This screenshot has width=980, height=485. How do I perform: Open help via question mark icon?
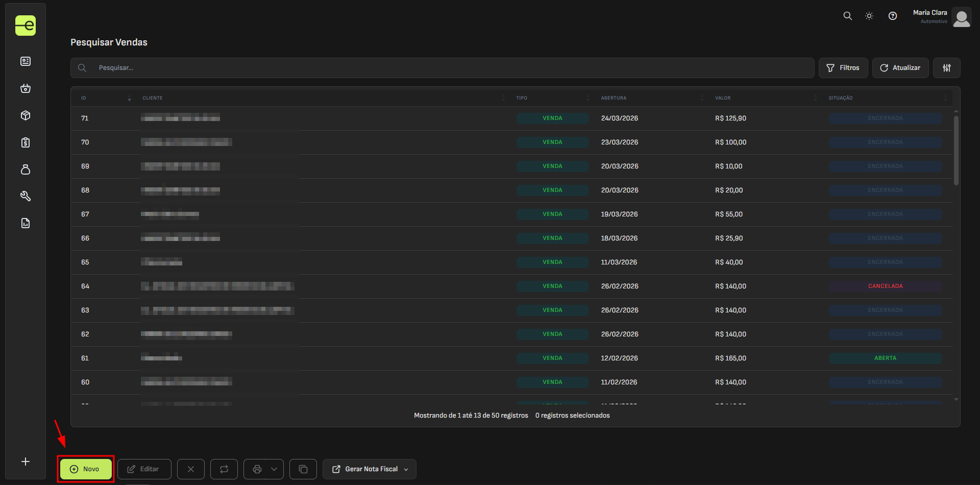coord(892,16)
